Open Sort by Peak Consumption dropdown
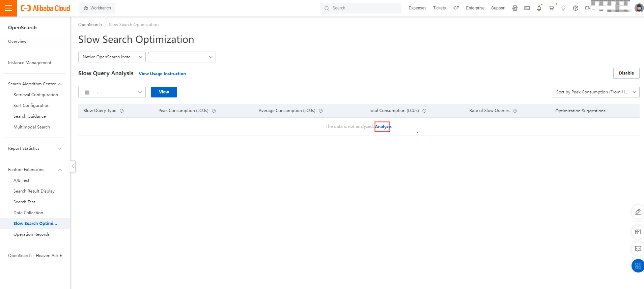 click(x=595, y=92)
